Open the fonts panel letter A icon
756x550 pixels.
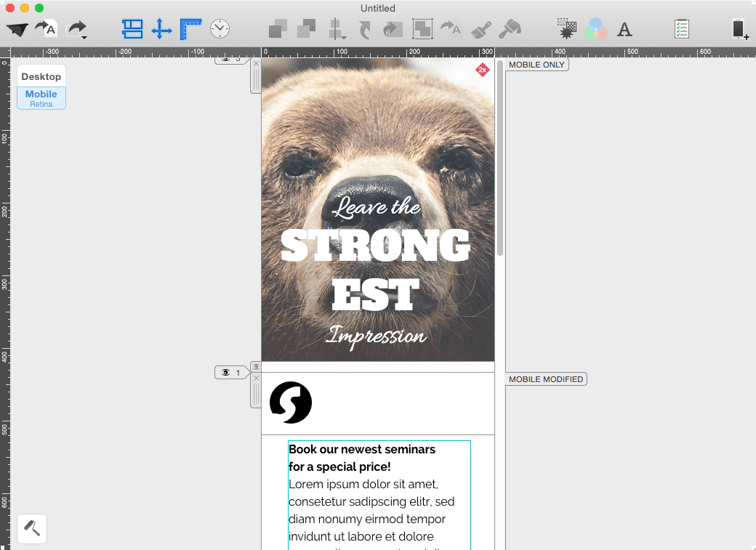(x=625, y=29)
